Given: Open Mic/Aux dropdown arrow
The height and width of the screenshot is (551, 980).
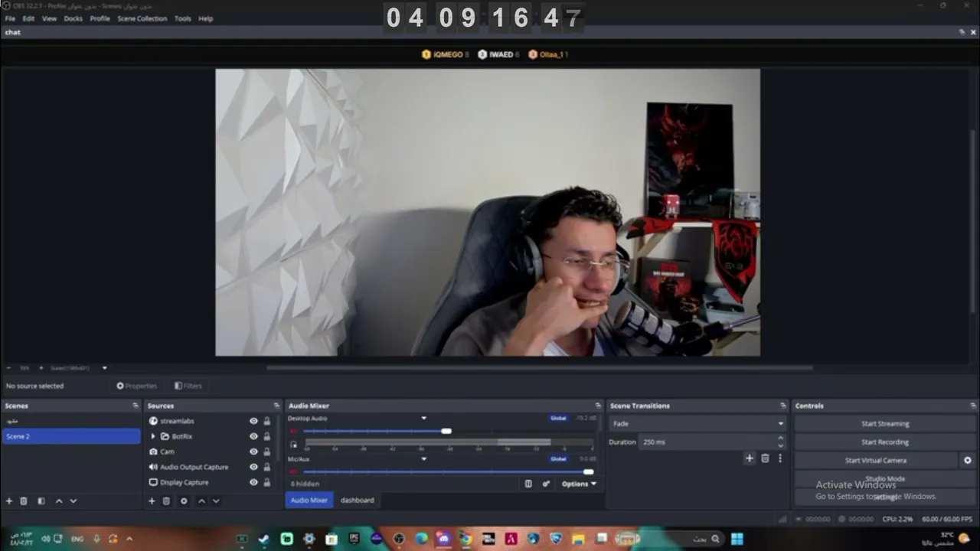Looking at the screenshot, I should (423, 458).
